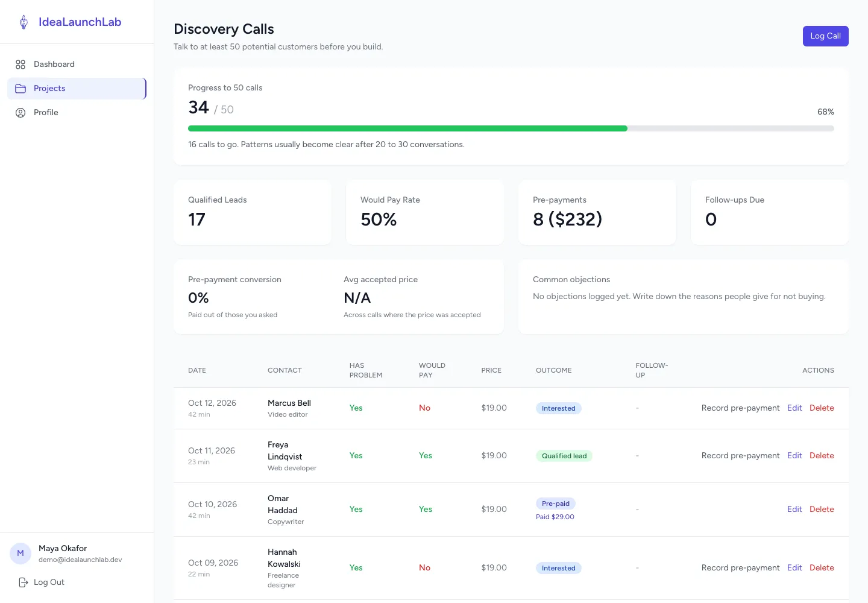Edit the Omar Haddad call
Viewport: 868px width, 603px height.
tap(794, 510)
